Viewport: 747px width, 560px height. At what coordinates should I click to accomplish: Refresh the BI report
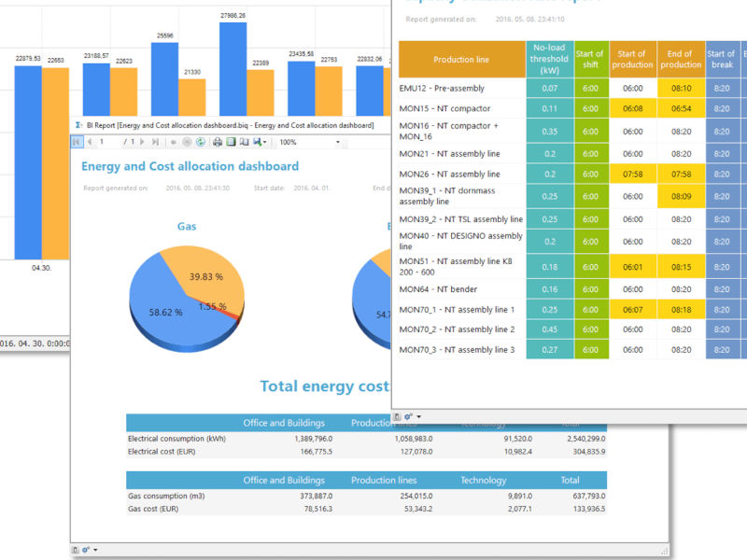click(200, 142)
